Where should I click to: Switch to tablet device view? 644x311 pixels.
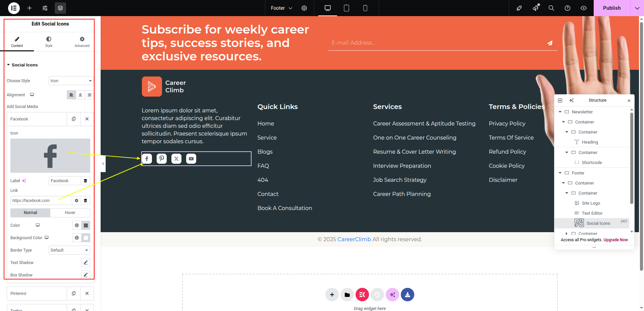coord(346,8)
